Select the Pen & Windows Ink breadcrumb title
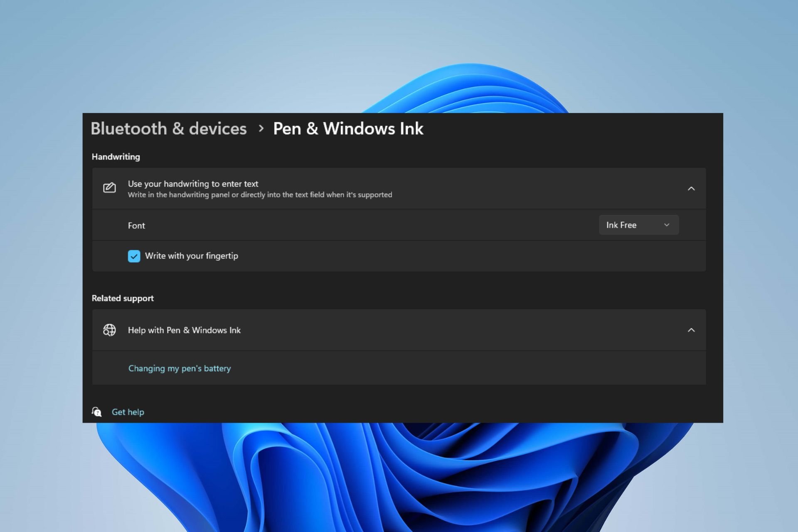This screenshot has width=798, height=532. coord(348,129)
